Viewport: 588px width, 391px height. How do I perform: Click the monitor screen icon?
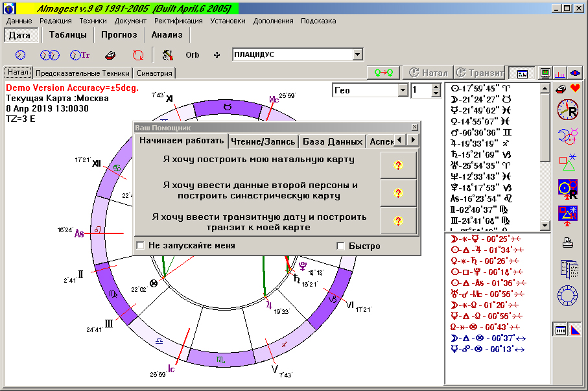545,73
